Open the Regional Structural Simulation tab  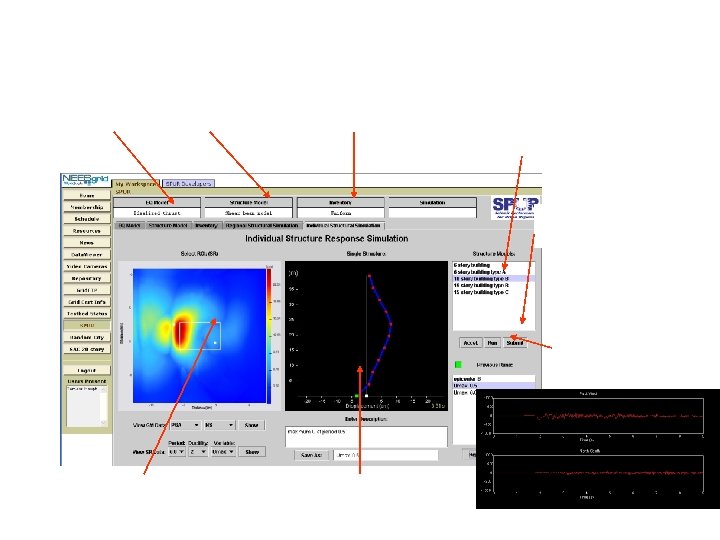click(x=263, y=225)
